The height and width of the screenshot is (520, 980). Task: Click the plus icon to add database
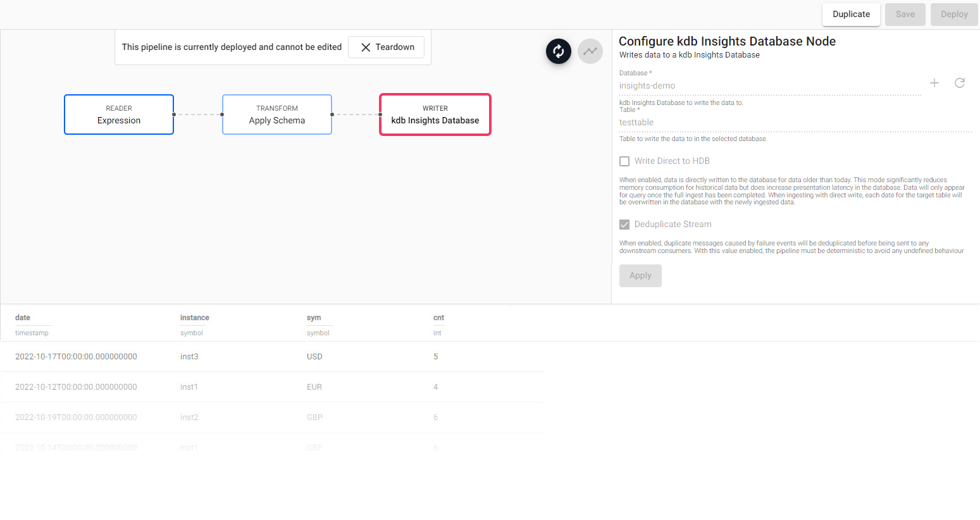(x=934, y=83)
